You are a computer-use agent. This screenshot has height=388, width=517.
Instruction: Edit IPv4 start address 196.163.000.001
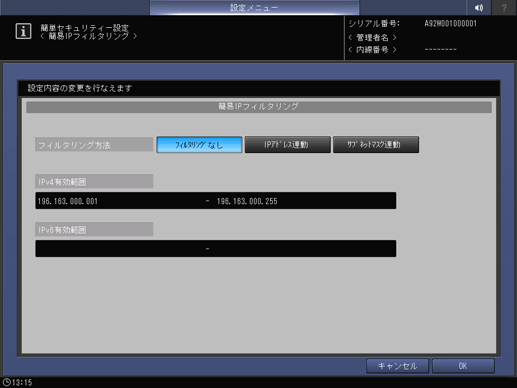(68, 201)
